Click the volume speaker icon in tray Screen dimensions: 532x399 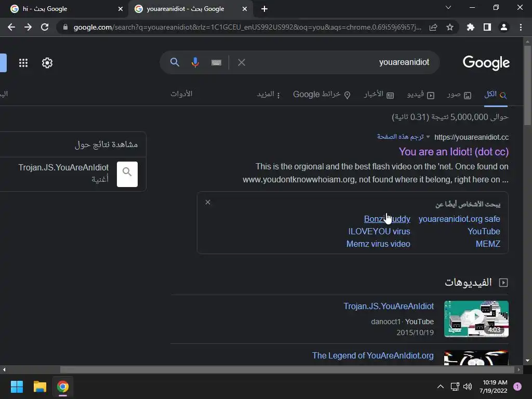tap(468, 387)
